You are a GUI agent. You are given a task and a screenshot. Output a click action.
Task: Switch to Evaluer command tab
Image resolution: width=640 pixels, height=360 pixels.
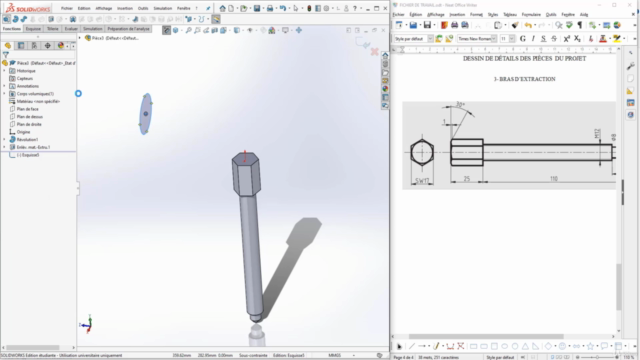click(x=71, y=29)
